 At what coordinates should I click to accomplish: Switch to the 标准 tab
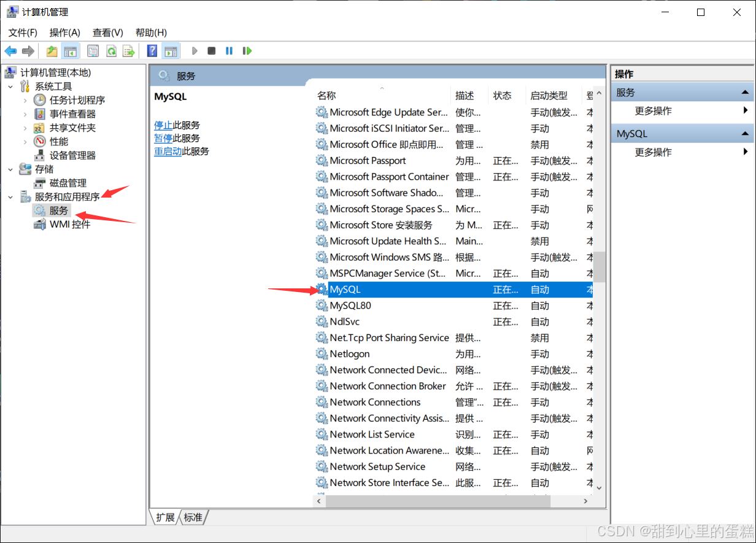point(193,517)
